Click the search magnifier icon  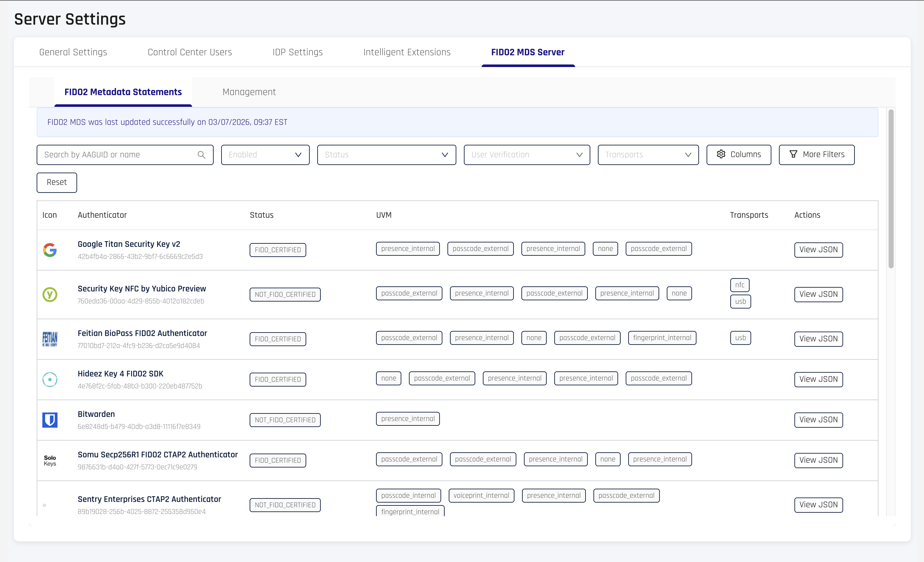[201, 155]
